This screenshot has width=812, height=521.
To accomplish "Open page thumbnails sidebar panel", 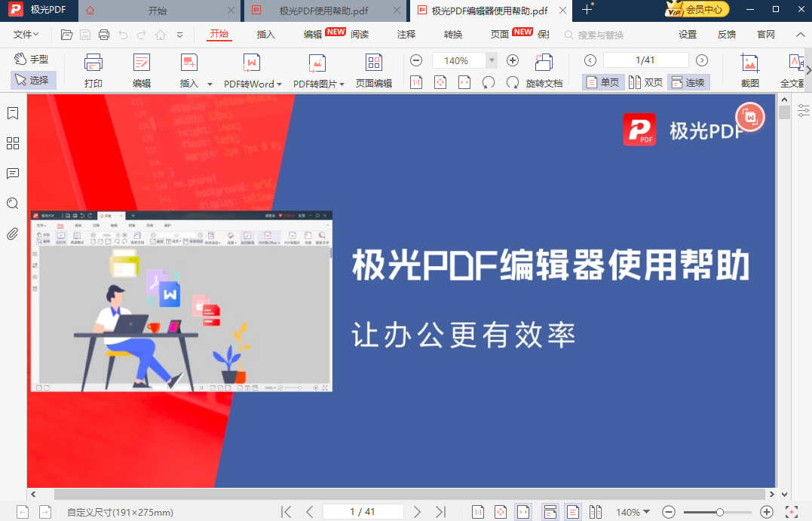I will (x=13, y=143).
